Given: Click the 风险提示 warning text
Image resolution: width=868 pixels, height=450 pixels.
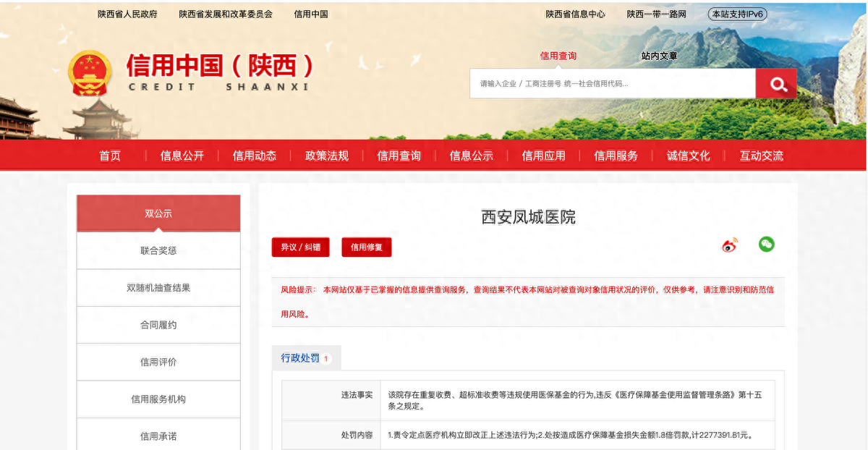Looking at the screenshot, I should pyautogui.click(x=527, y=302).
